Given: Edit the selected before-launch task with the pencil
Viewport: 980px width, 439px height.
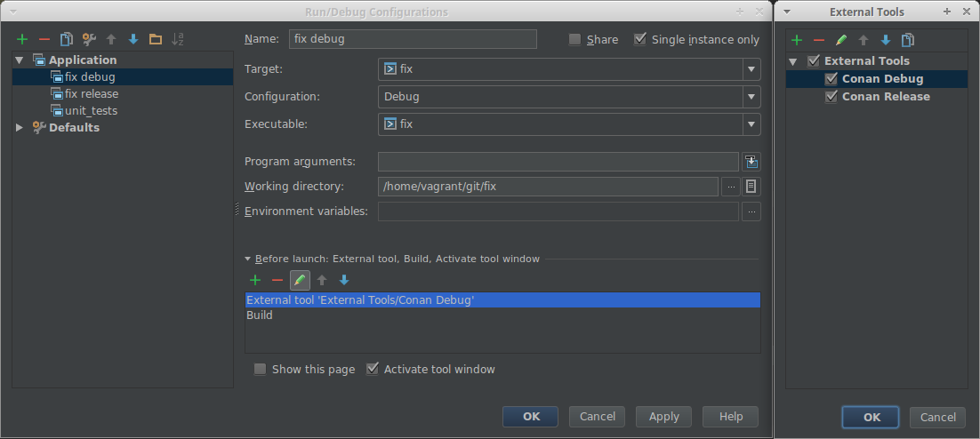Looking at the screenshot, I should (x=300, y=280).
